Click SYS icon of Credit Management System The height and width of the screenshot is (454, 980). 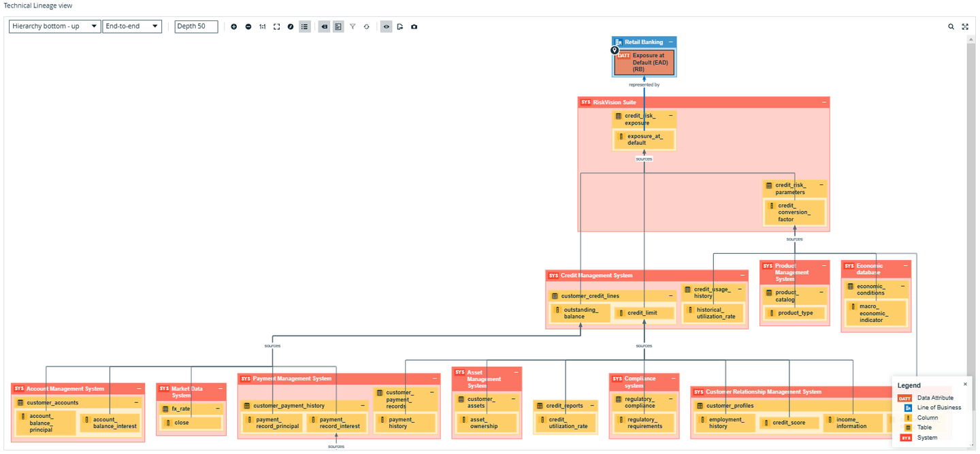(553, 276)
